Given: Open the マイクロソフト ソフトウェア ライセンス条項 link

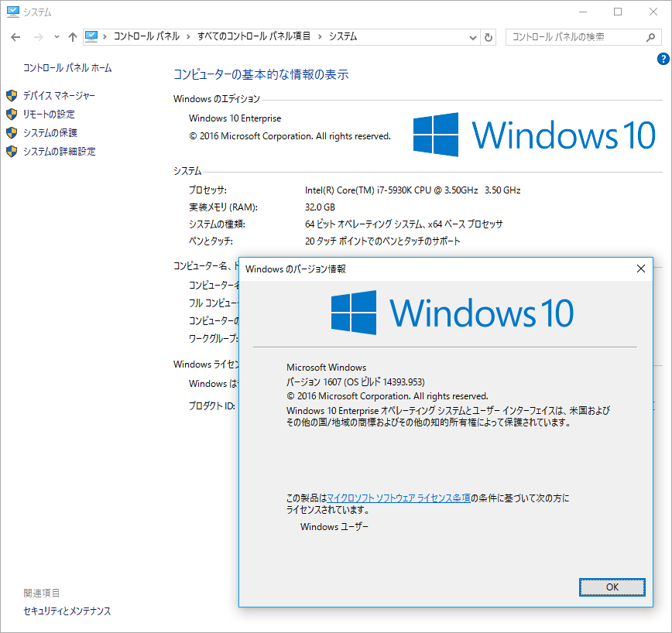Looking at the screenshot, I should [399, 498].
